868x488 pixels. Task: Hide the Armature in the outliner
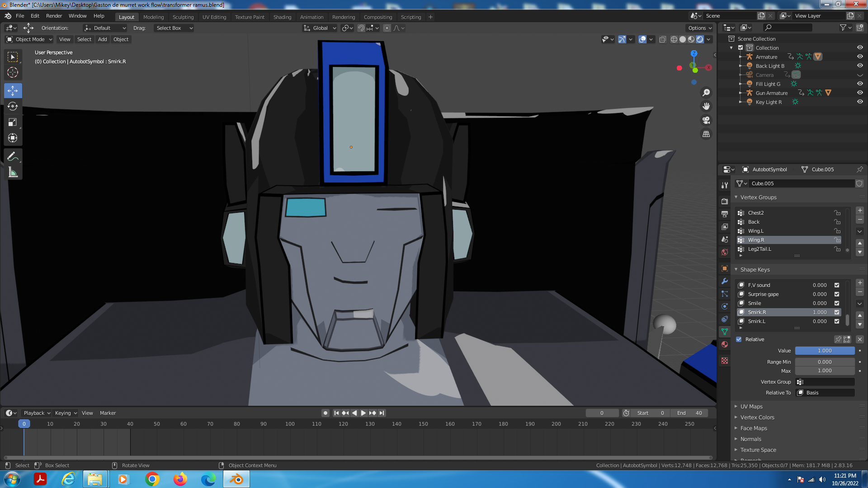click(x=860, y=56)
